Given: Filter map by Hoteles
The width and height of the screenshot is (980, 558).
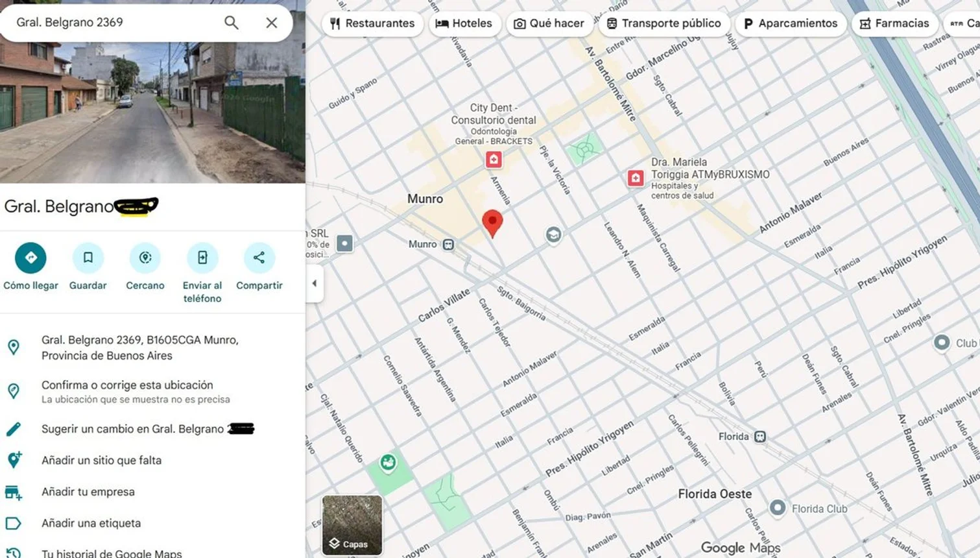Looking at the screenshot, I should pos(464,23).
